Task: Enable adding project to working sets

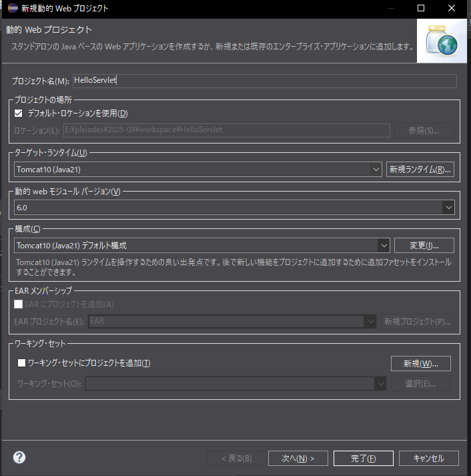Action: (21, 363)
